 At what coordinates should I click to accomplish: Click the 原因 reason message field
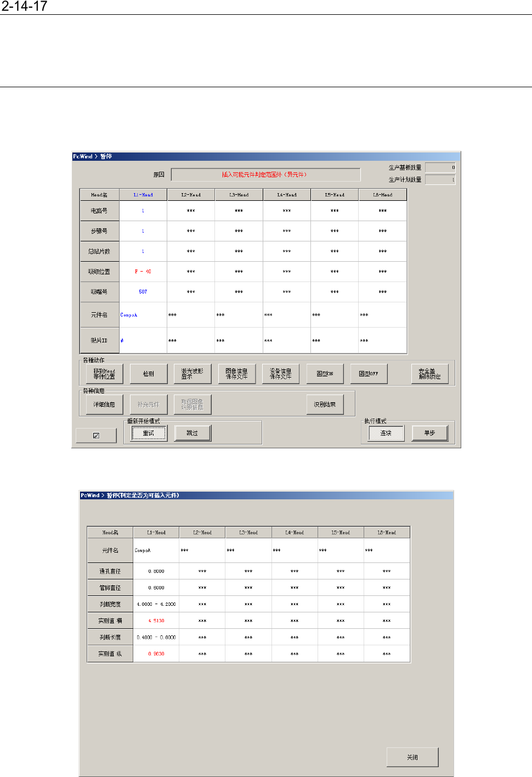coord(266,174)
